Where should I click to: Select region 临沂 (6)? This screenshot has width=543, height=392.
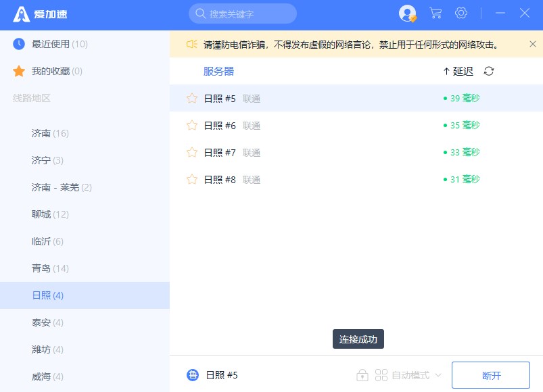pyautogui.click(x=85, y=241)
